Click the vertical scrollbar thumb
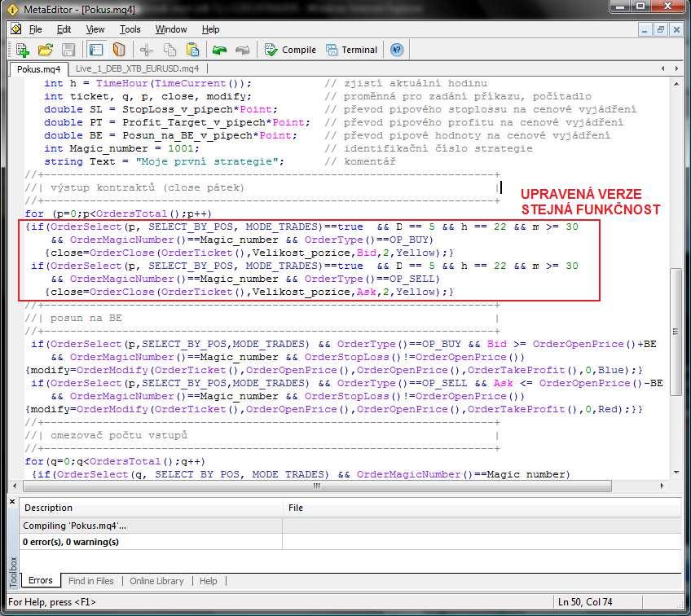 676,332
